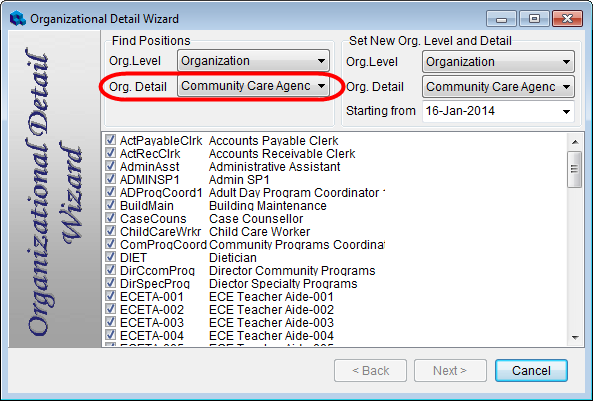593x401 pixels.
Task: Close the wizard with the red X
Action: tap(567, 19)
